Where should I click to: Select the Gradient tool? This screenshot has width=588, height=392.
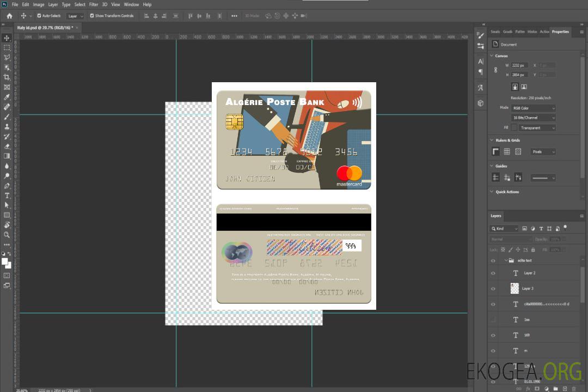click(x=7, y=156)
